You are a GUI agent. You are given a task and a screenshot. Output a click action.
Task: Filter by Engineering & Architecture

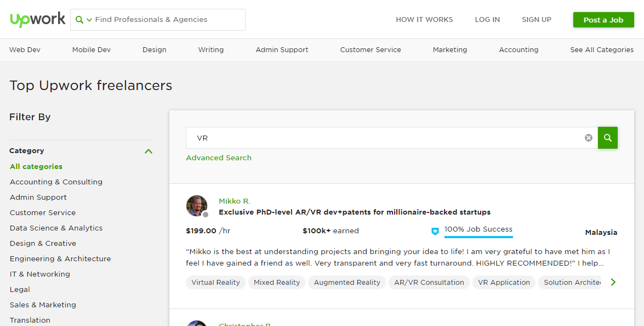60,258
